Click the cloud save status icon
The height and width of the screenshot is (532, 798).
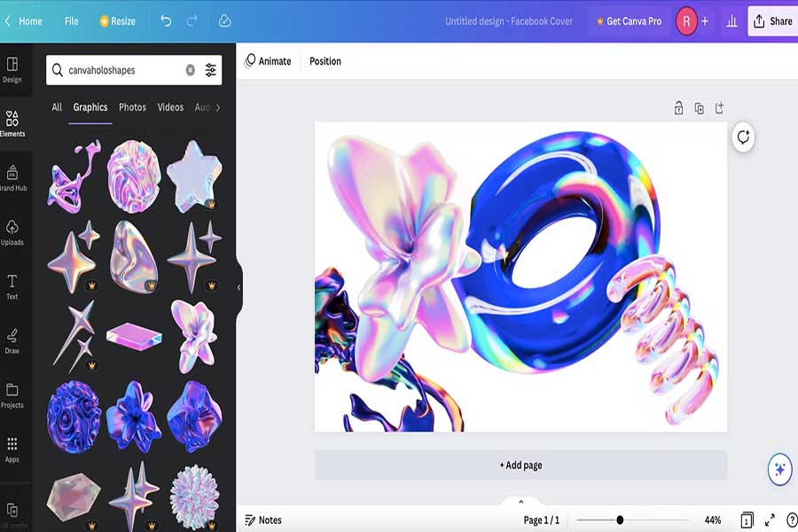coord(224,21)
